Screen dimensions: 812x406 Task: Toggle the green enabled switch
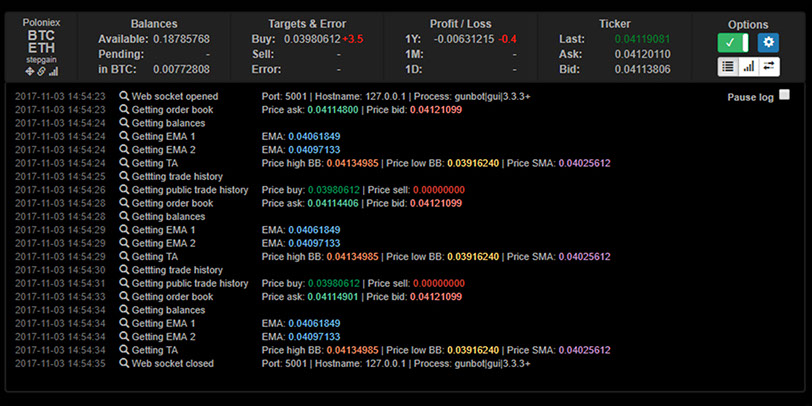coord(733,42)
